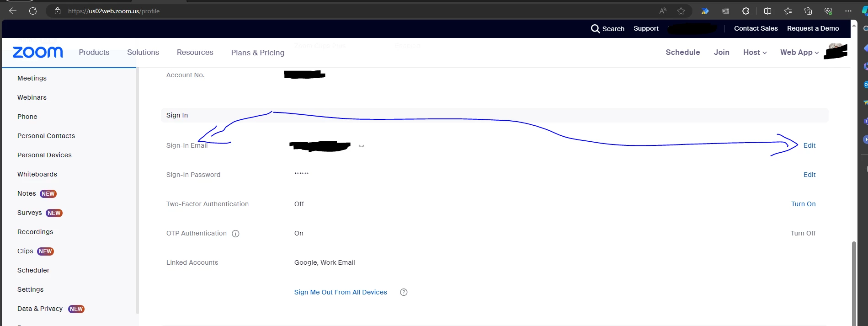Turn Off OTP Authentication
Image resolution: width=868 pixels, height=326 pixels.
pyautogui.click(x=803, y=233)
